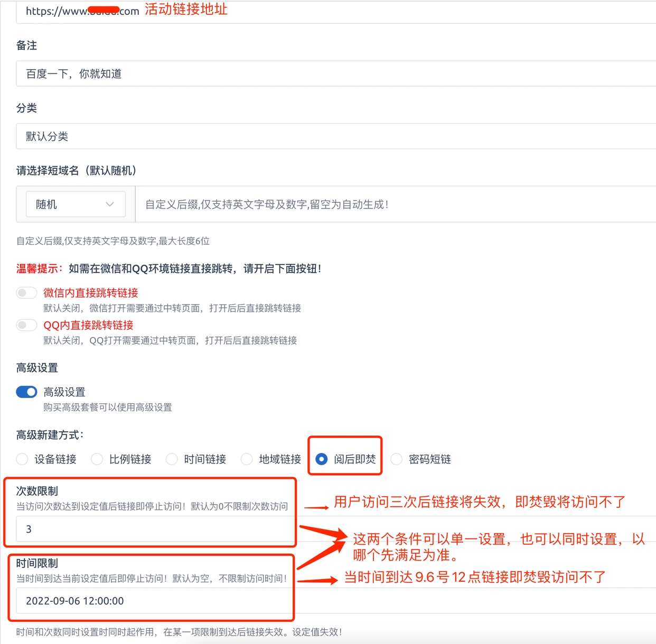Click the 阅后即焚 label text
Viewport: 656px width, 644px height.
pyautogui.click(x=355, y=459)
